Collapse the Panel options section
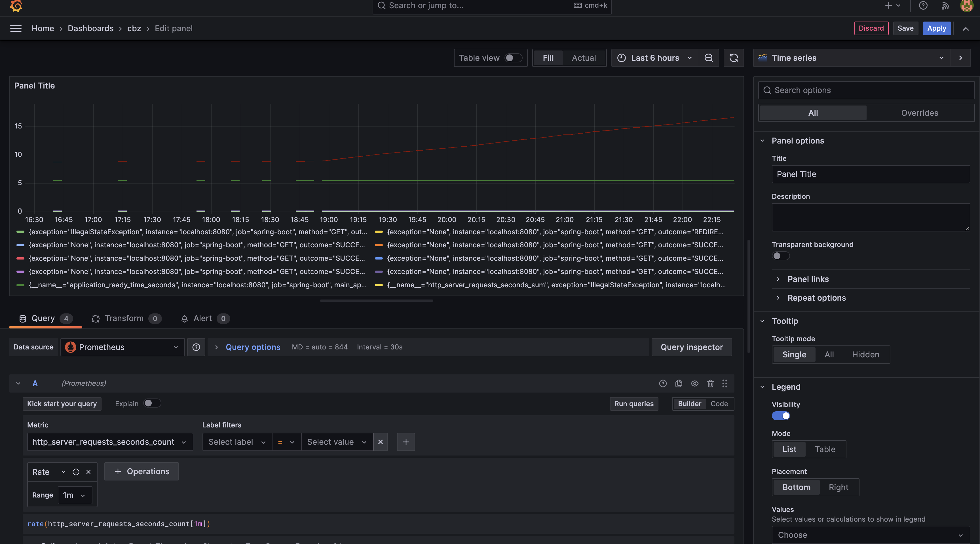Screen dimensions: 980x544 (798, 141)
